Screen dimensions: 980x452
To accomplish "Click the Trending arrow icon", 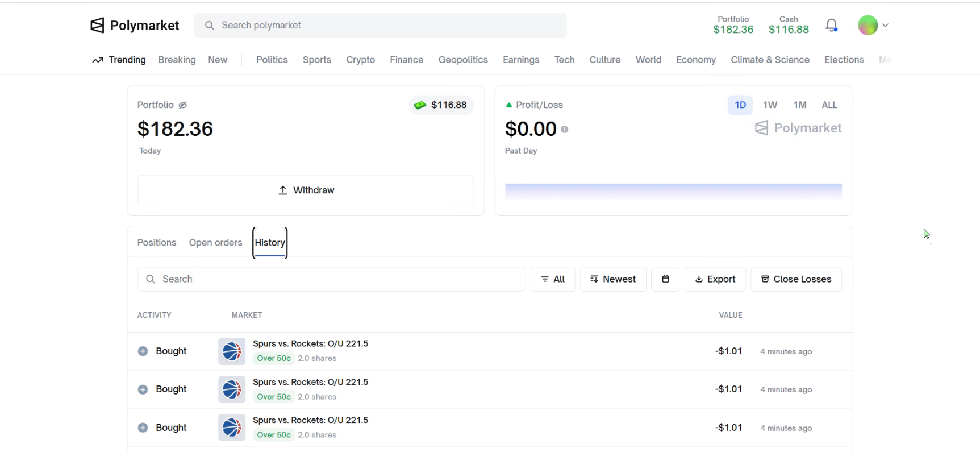I will coord(98,60).
